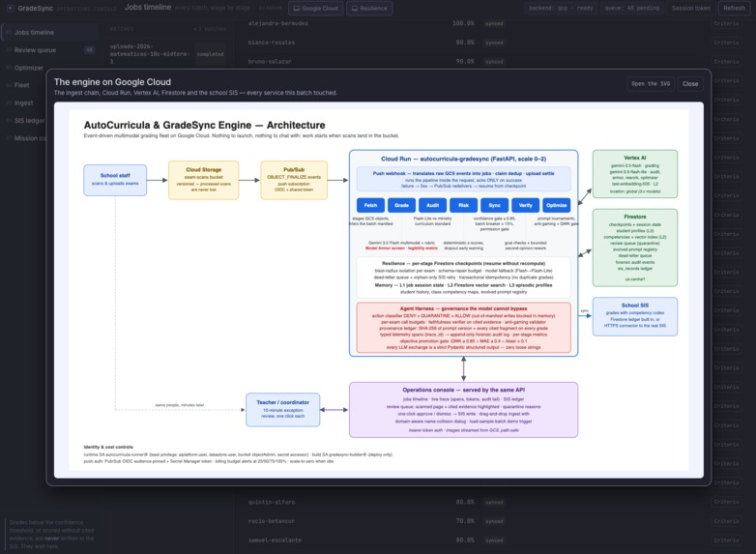Viewport: 756px width, 554px height.
Task: Click the monitor icon on Google Cloud button
Action: (x=297, y=8)
